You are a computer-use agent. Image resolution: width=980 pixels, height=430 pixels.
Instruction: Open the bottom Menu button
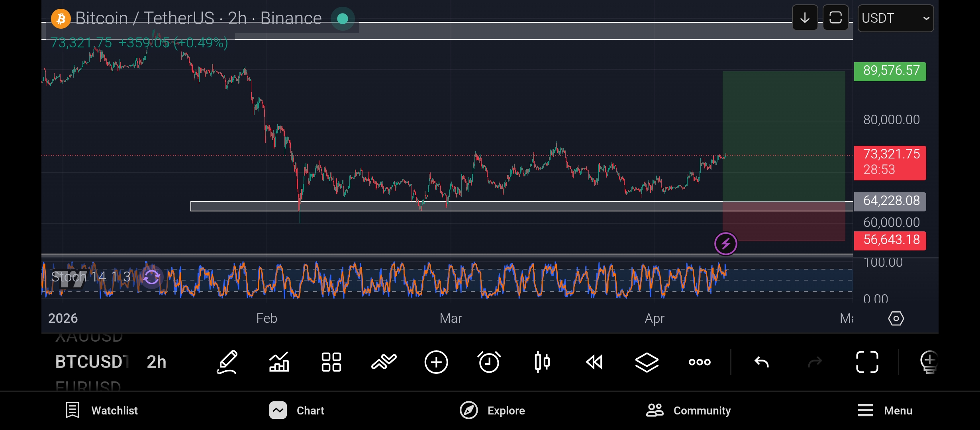(x=885, y=410)
